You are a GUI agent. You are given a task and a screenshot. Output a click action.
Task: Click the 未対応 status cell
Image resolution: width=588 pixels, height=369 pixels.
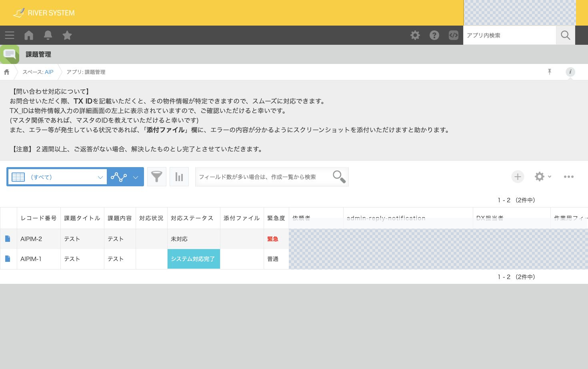[194, 239]
